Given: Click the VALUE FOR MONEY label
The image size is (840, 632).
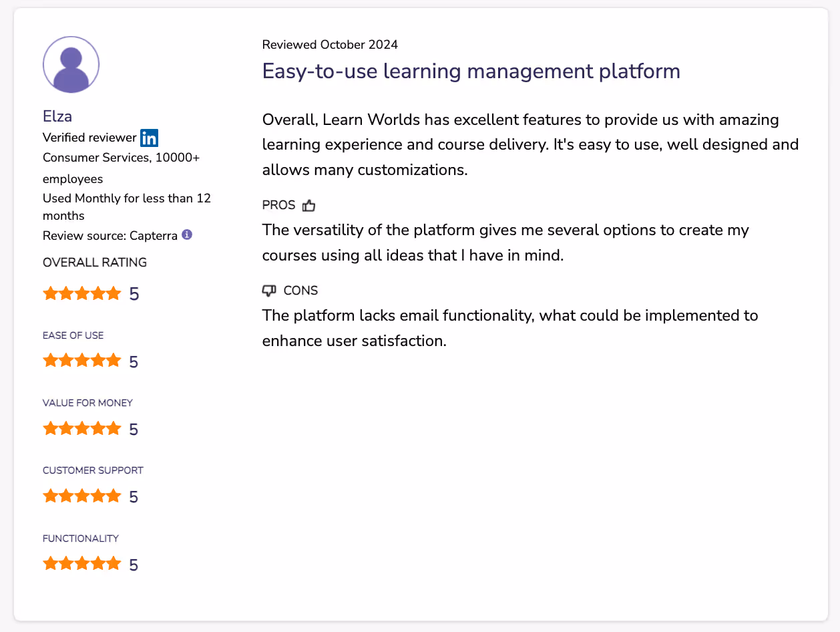Looking at the screenshot, I should pyautogui.click(x=87, y=403).
